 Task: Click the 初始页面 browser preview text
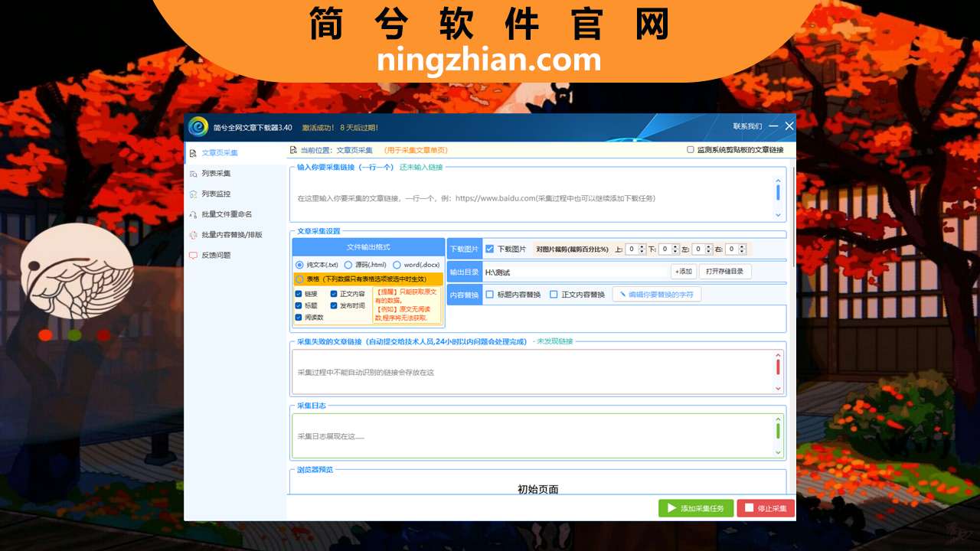coord(538,489)
